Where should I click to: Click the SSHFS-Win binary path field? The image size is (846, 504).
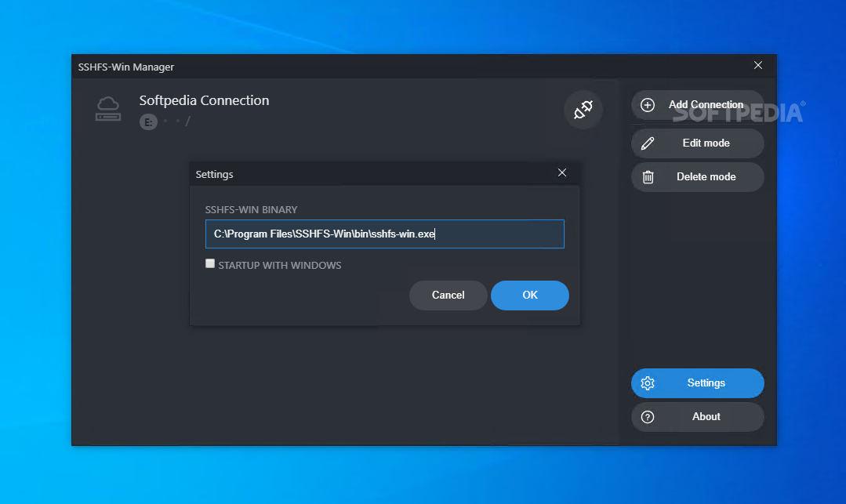pyautogui.click(x=385, y=234)
